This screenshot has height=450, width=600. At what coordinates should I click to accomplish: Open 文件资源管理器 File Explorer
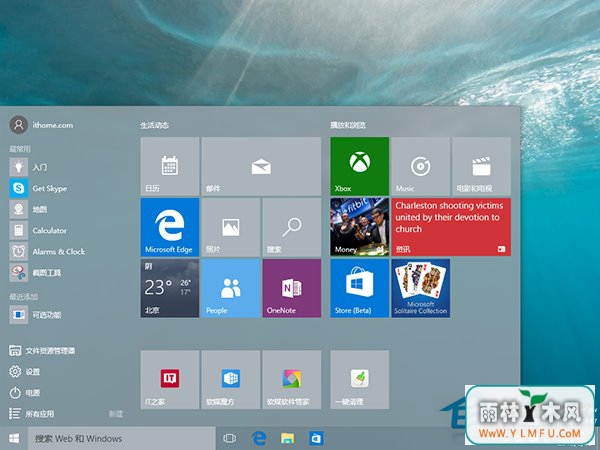point(42,351)
